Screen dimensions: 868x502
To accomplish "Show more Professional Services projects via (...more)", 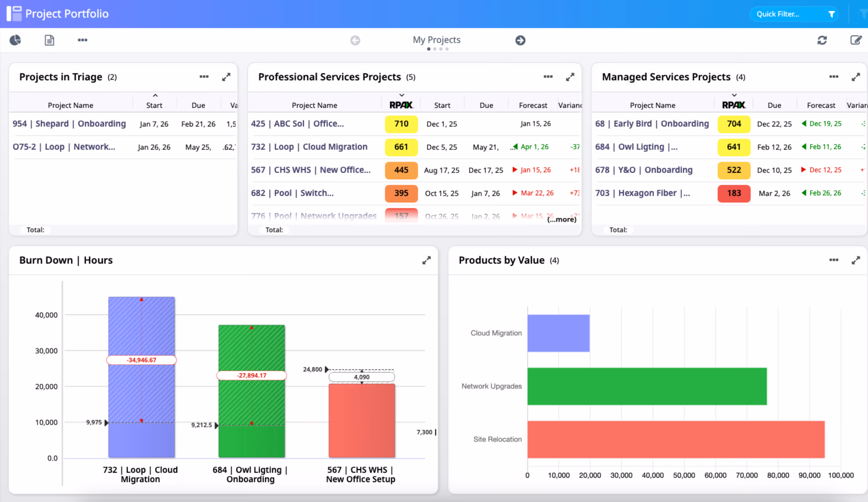I will (x=562, y=219).
